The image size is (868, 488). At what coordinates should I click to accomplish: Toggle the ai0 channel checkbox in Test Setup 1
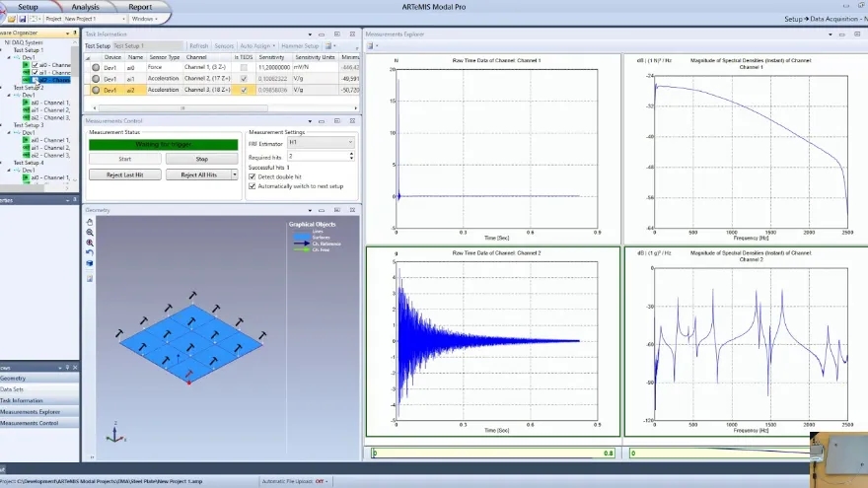(x=35, y=65)
